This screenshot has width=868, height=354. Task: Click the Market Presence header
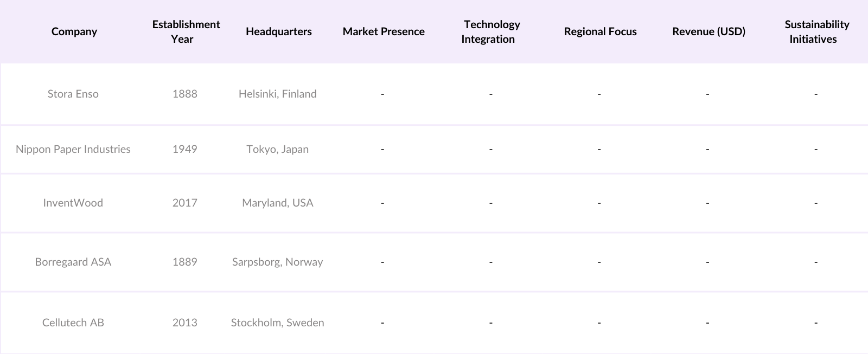pos(383,31)
